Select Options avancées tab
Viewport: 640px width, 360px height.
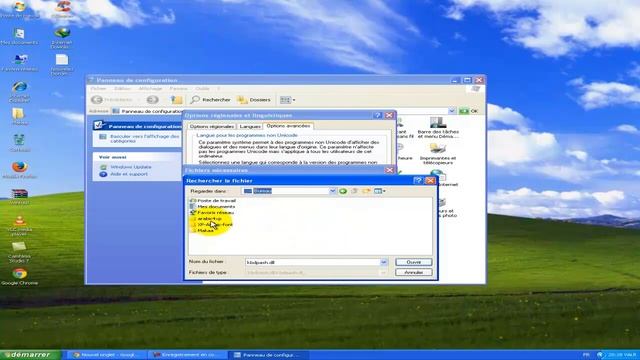(288, 126)
